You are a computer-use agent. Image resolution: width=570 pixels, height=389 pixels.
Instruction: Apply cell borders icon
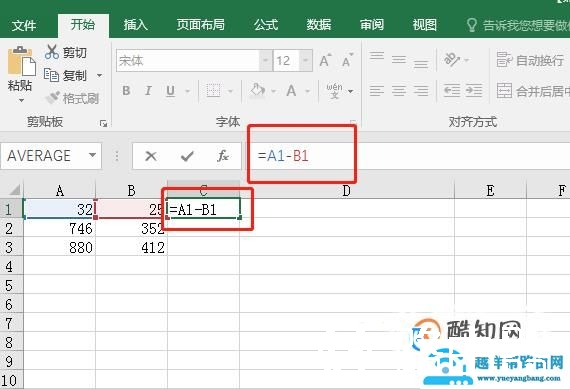coord(213,91)
